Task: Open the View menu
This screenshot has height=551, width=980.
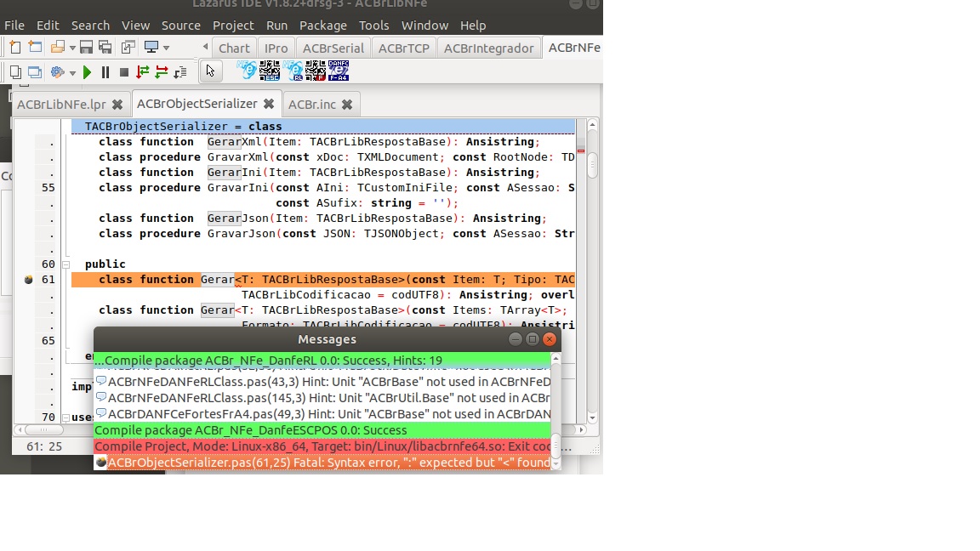Action: pyautogui.click(x=135, y=26)
